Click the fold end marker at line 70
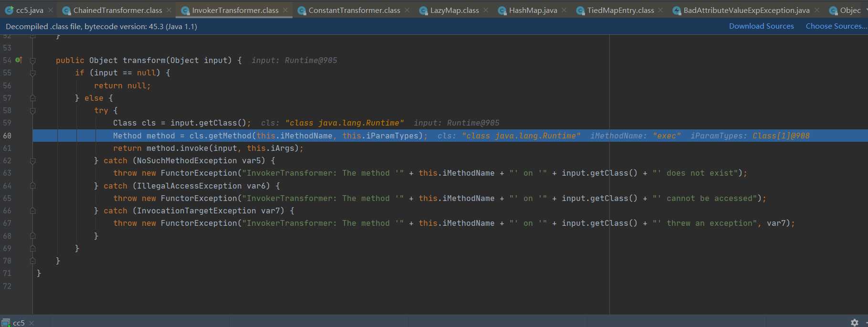Screen dimensions: 868x327 [32, 261]
